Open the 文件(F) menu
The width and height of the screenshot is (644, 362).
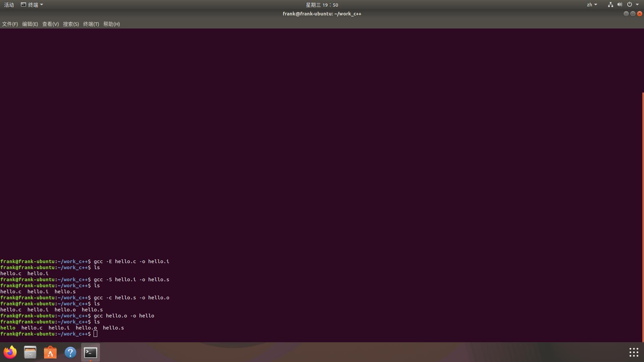(10, 24)
